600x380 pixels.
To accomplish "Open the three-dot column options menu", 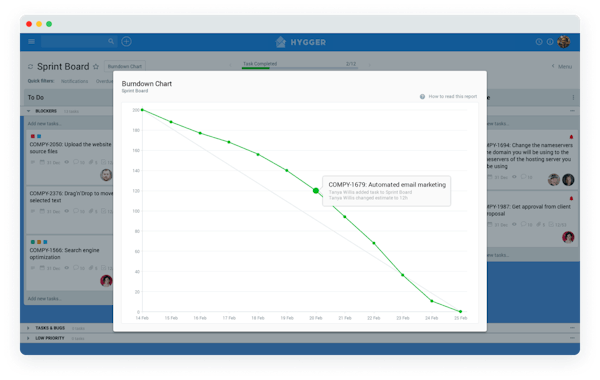I will 573,97.
